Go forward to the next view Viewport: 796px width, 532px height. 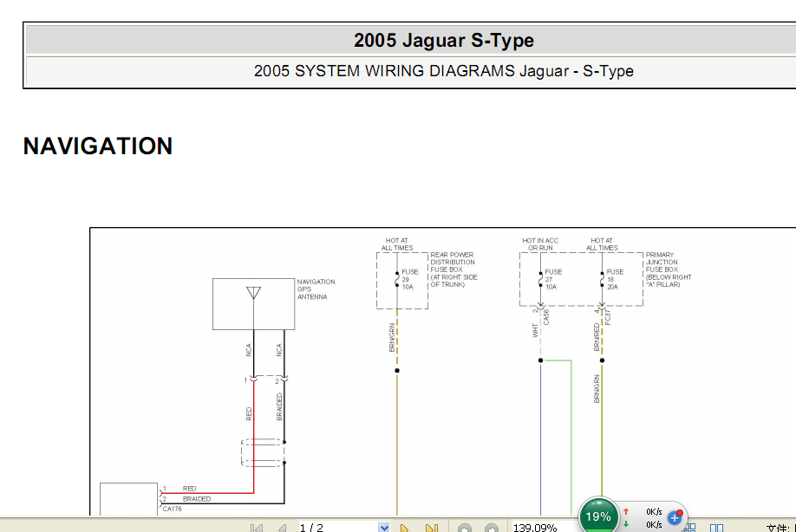coord(492,528)
